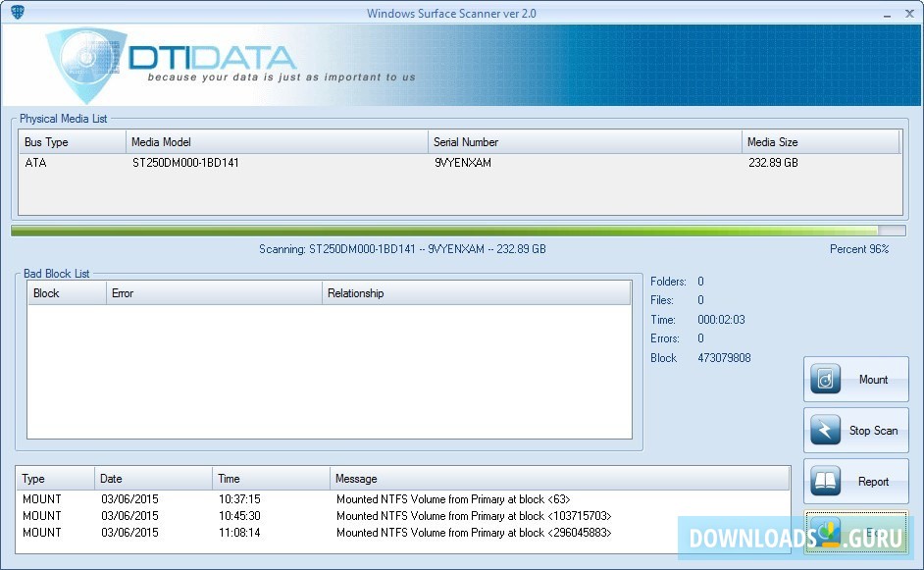The height and width of the screenshot is (570, 924).
Task: Click the Time column header in log
Action: click(271, 479)
